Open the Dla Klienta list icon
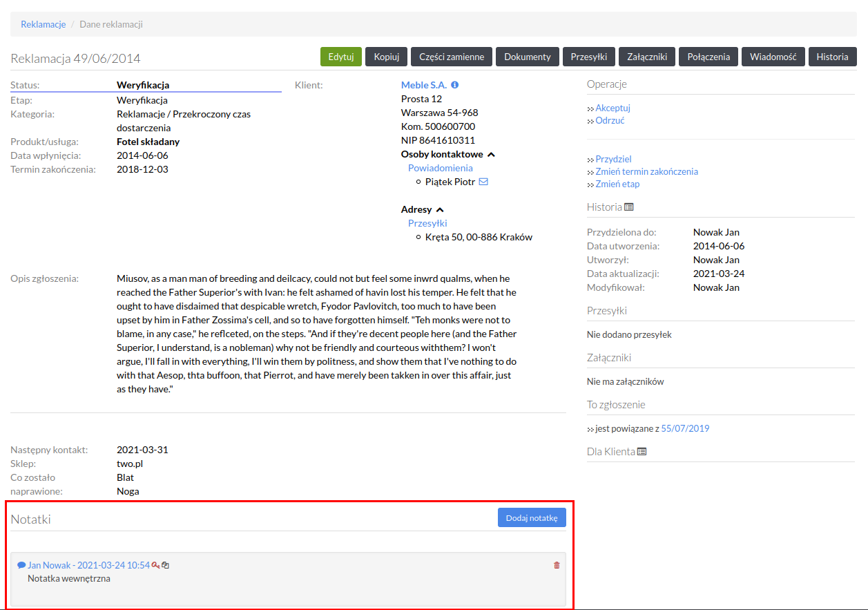The image size is (868, 610). click(642, 451)
